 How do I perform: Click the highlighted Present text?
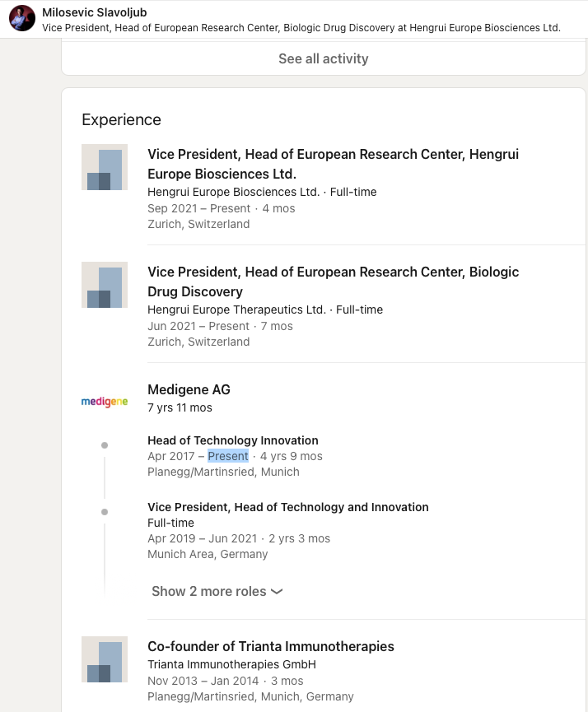228,456
